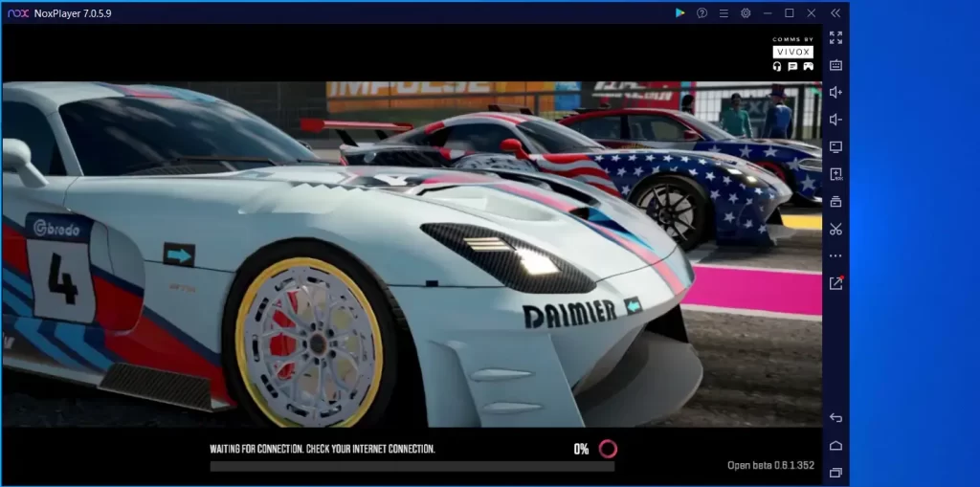Open system settings gear in title bar

pos(746,13)
